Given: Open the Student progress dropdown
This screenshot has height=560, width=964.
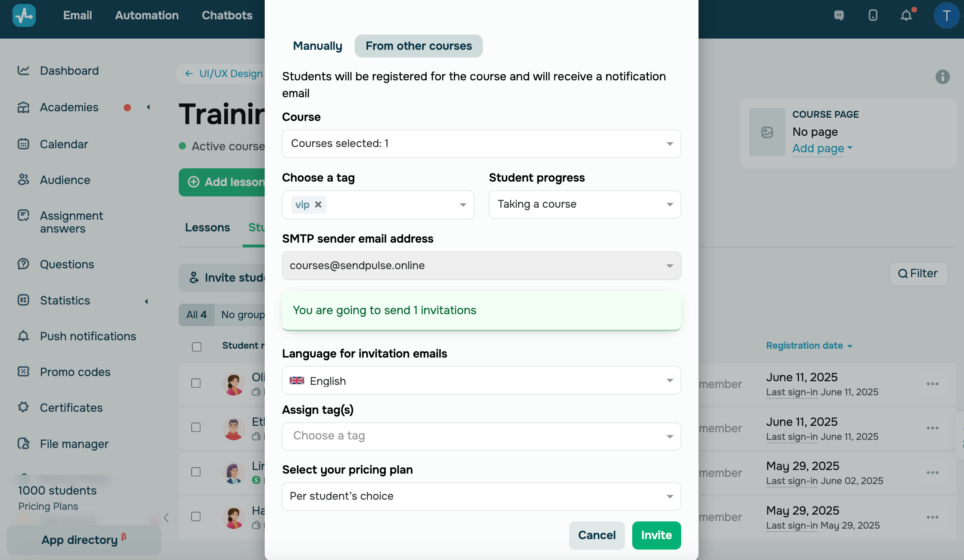Looking at the screenshot, I should 584,204.
